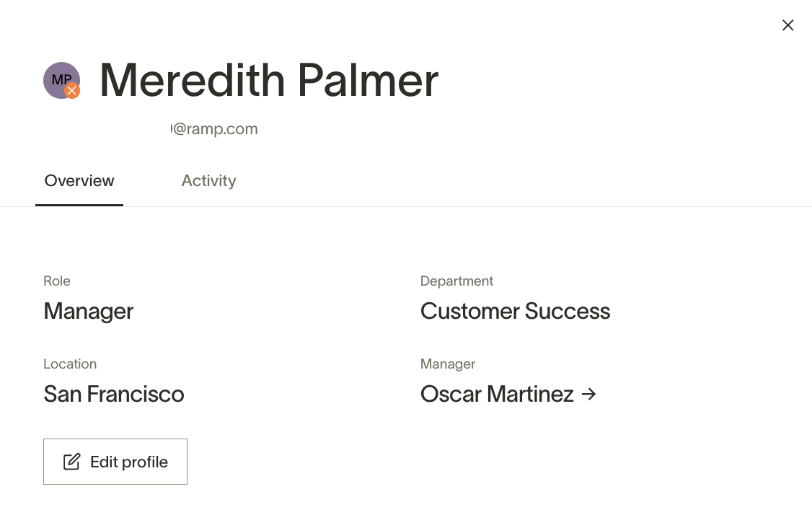Click the active underline beneath Overview
The width and height of the screenshot is (812, 515).
[x=79, y=205]
